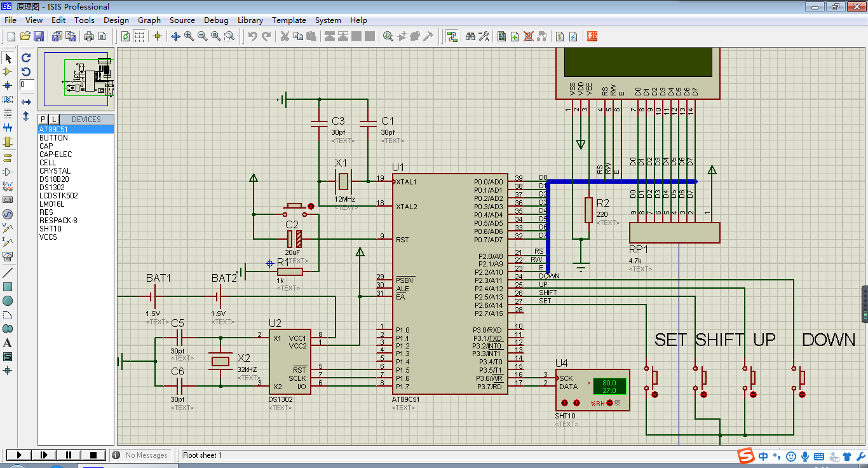This screenshot has width=868, height=468.
Task: Select the virtual instruments mode
Action: [8, 256]
